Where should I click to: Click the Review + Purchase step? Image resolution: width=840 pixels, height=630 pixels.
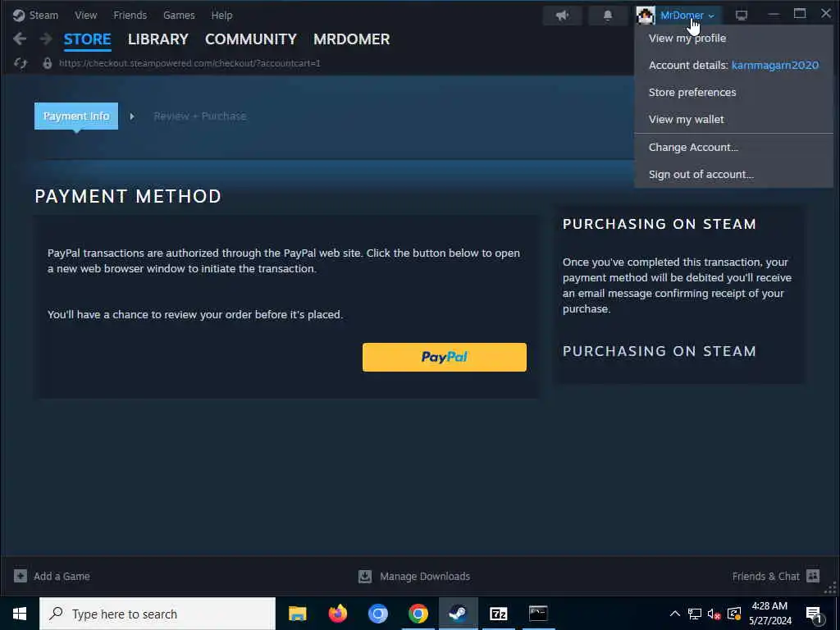click(200, 116)
